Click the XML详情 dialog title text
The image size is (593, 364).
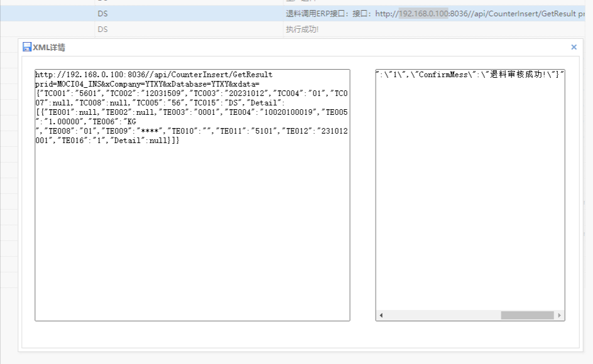(x=49, y=47)
